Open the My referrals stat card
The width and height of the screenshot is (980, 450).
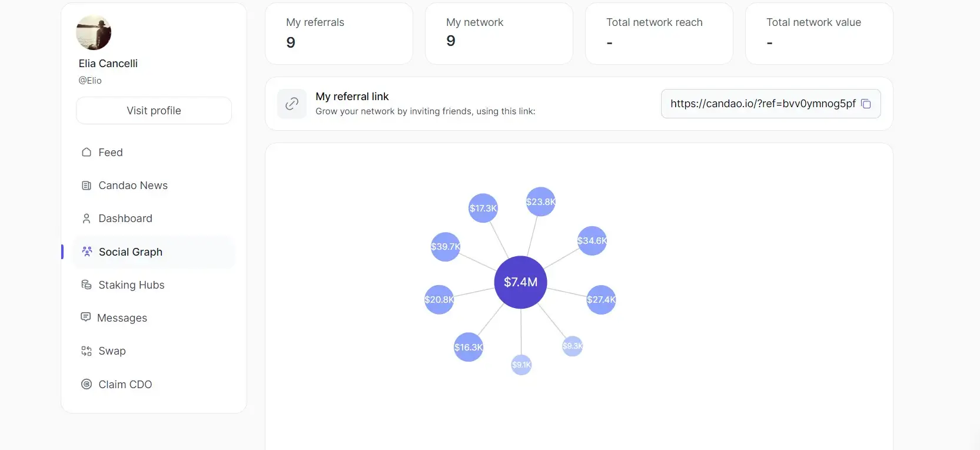coord(339,34)
